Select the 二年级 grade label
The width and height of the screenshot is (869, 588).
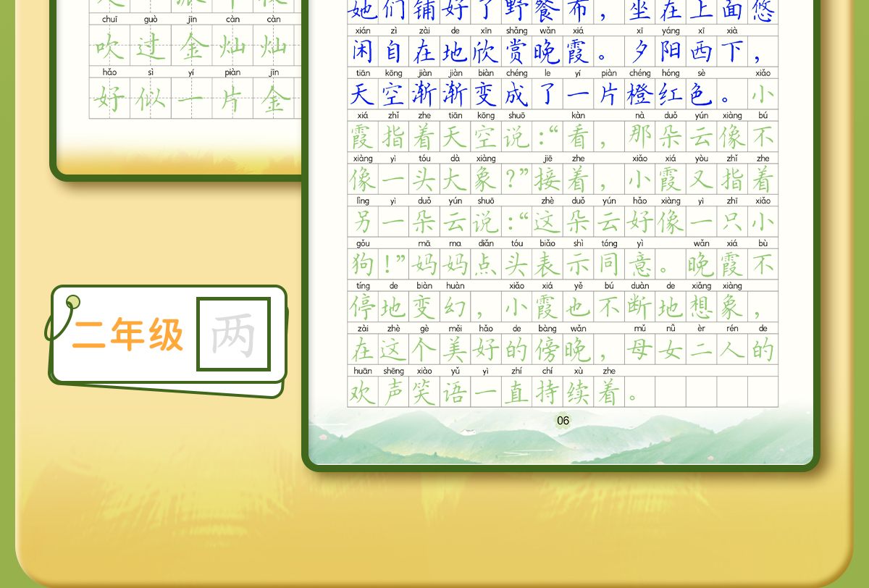pyautogui.click(x=127, y=335)
